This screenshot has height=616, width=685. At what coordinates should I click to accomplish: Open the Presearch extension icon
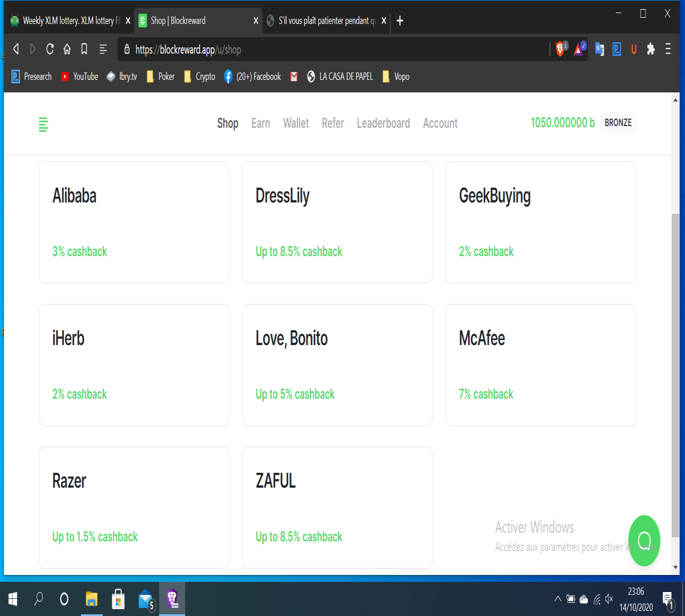pyautogui.click(x=616, y=49)
